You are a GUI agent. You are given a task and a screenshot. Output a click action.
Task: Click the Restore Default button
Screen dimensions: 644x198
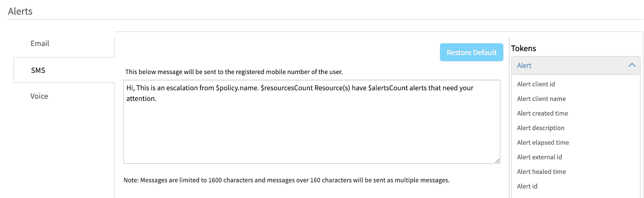click(x=471, y=52)
